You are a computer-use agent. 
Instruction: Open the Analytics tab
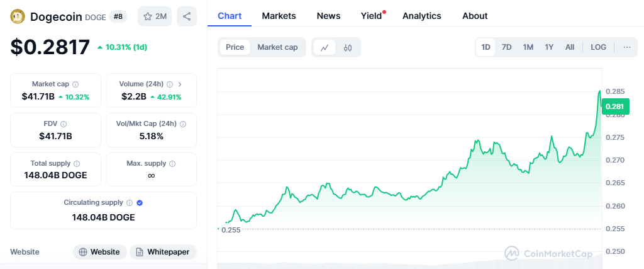(422, 16)
